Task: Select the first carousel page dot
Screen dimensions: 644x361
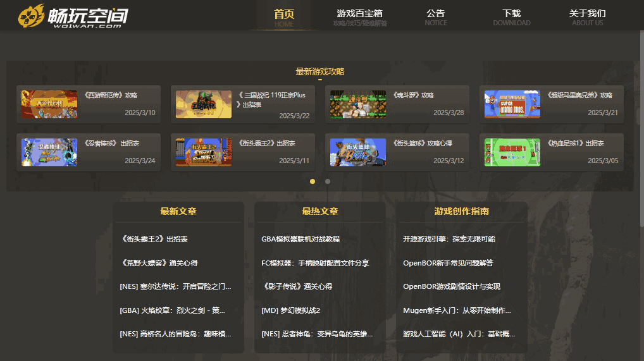Action: [313, 181]
